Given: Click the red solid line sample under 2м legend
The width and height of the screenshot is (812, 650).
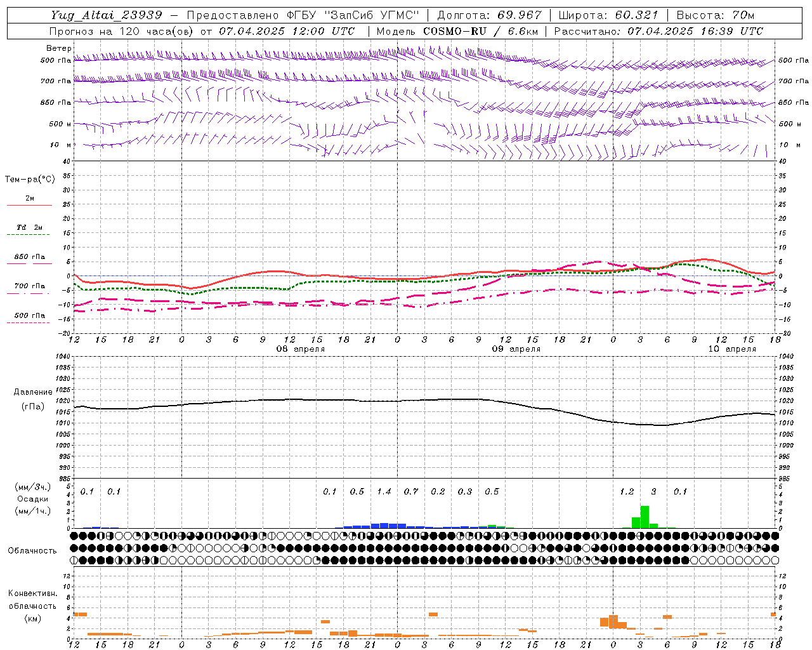Looking at the screenshot, I should tap(29, 205).
